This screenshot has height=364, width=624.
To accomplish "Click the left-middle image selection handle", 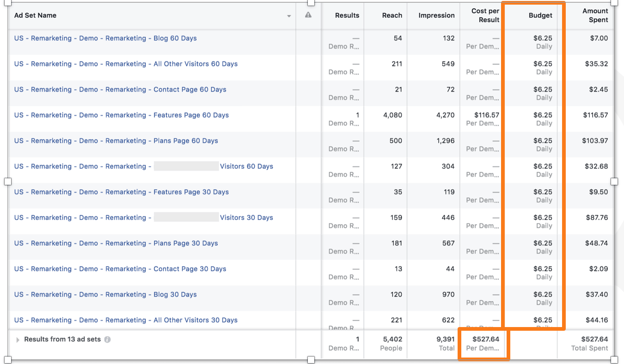I will point(8,182).
